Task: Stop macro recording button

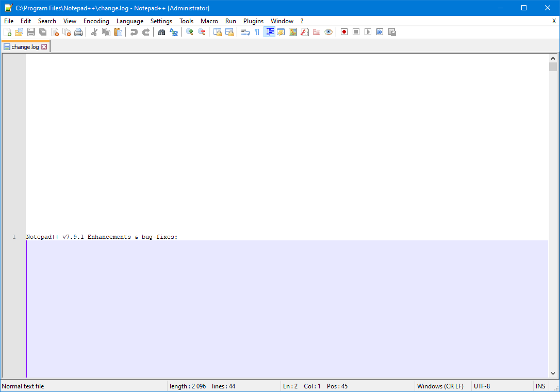Action: 356,32
